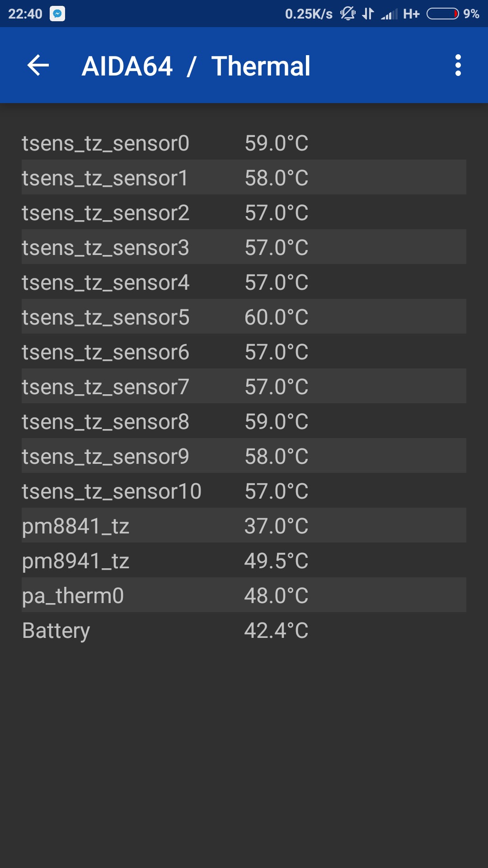488x868 pixels.
Task: Tap the tsens_tz_sensor3 entry
Action: 244,247
